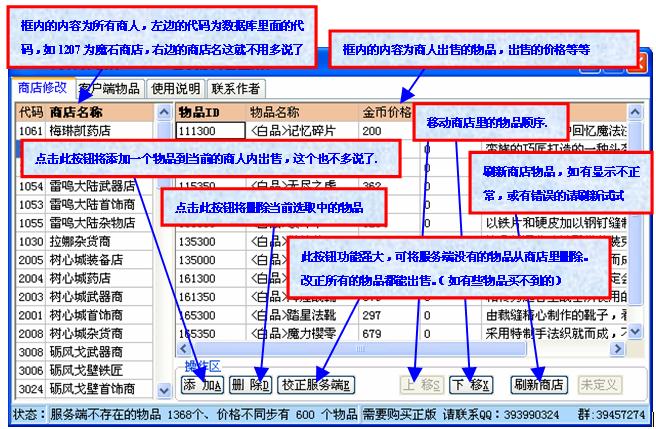
Task: Select shop 2005 树心城装备店
Action: [80, 260]
